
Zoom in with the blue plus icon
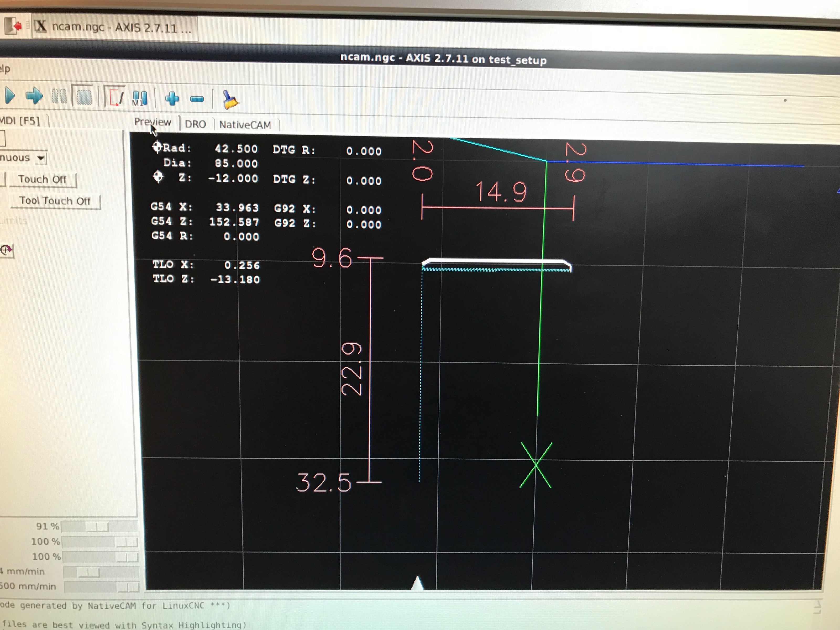(x=172, y=98)
